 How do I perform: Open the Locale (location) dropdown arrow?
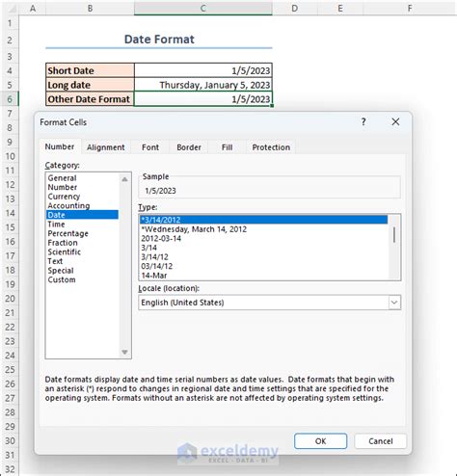click(394, 303)
